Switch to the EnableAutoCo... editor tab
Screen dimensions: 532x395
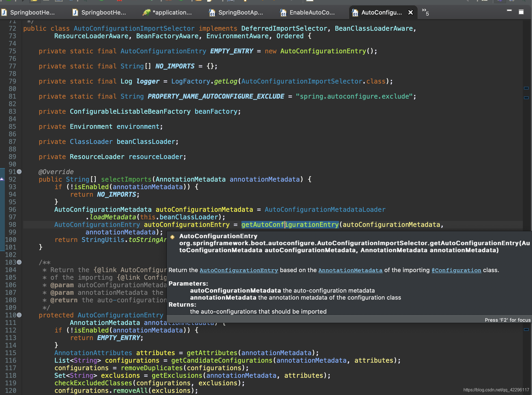(308, 12)
